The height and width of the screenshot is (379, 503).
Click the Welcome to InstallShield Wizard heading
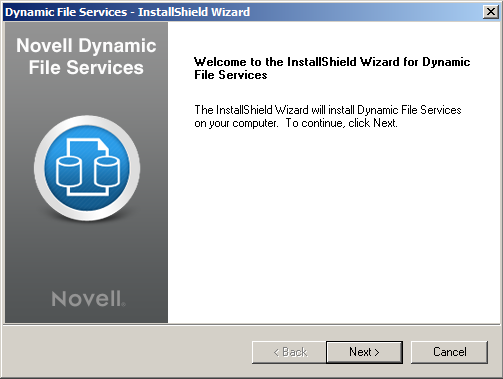[332, 68]
